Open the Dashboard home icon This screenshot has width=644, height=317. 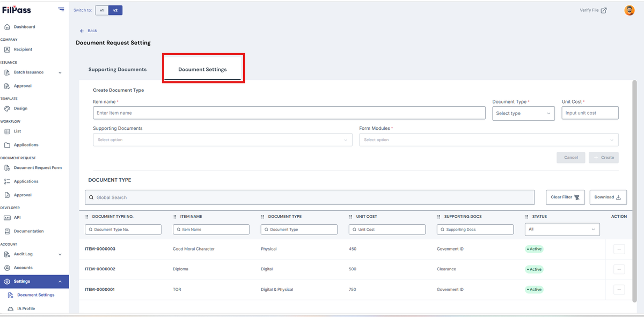[7, 27]
